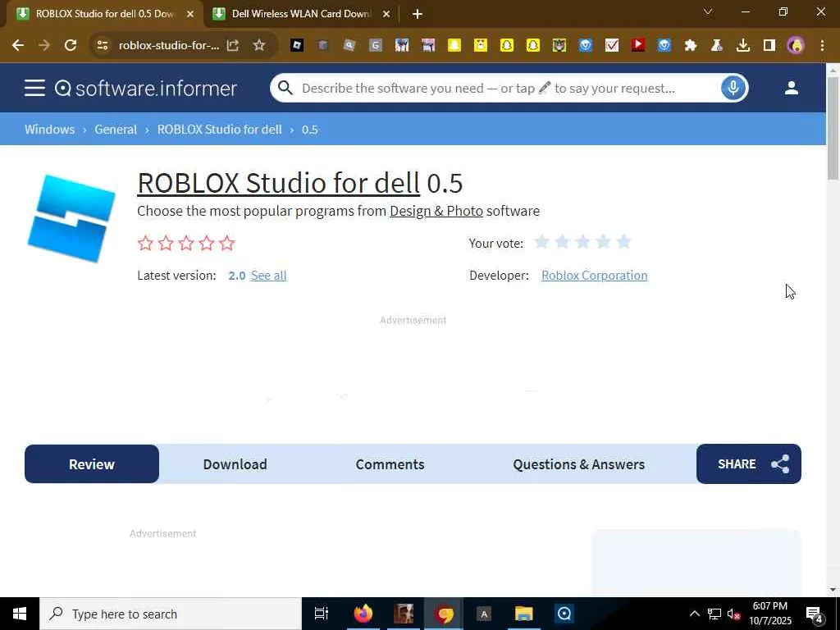The width and height of the screenshot is (840, 630).
Task: Go to Windows breadcrumb link
Action: [49, 129]
